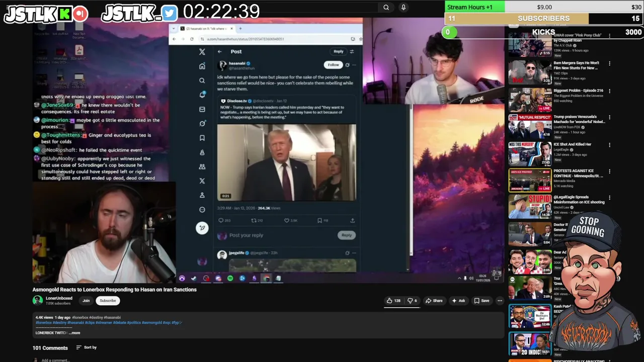
Task: Close the hasanabi on X tab
Action: point(232,29)
